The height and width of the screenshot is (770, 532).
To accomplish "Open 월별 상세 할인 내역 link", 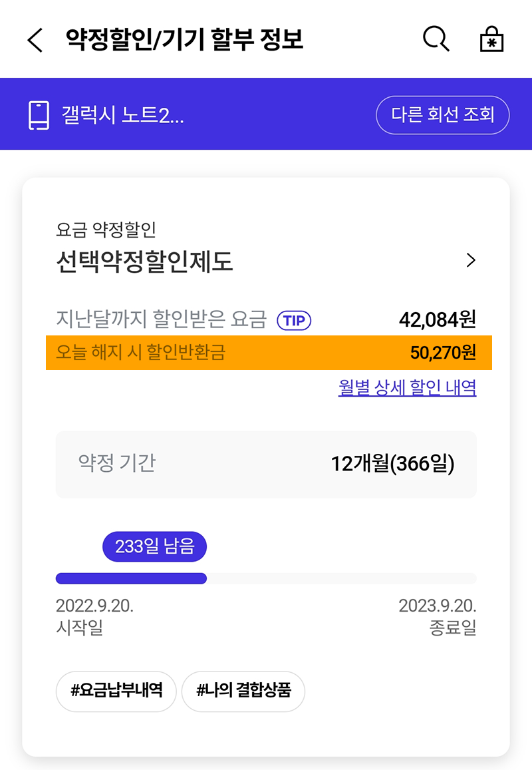I will click(x=407, y=388).
